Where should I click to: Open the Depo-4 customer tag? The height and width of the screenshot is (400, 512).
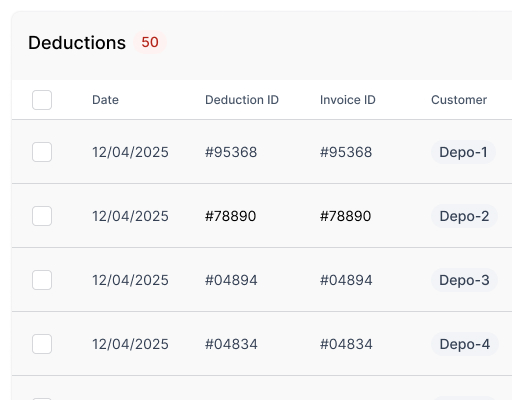(x=465, y=344)
